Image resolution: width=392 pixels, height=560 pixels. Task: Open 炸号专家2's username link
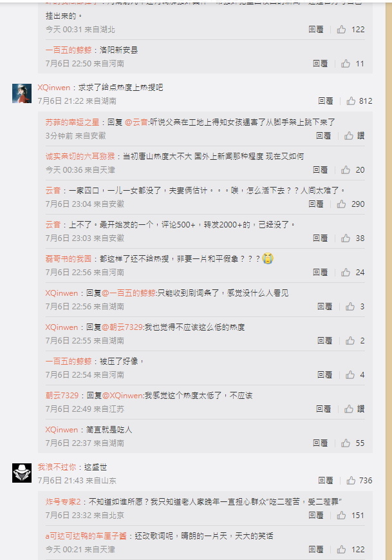[x=63, y=501]
